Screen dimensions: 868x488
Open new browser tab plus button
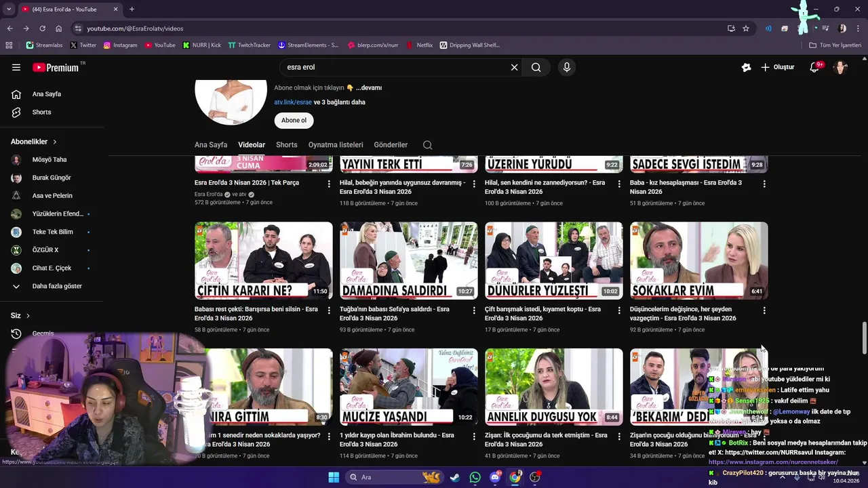132,9
